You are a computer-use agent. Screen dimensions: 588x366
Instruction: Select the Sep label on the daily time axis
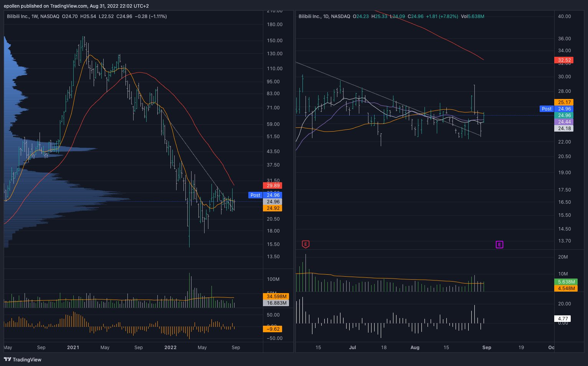pos(487,348)
